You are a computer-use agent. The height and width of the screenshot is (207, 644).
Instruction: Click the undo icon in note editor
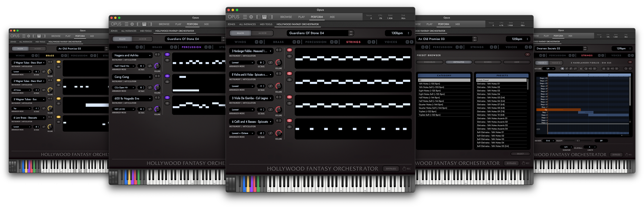(626, 69)
